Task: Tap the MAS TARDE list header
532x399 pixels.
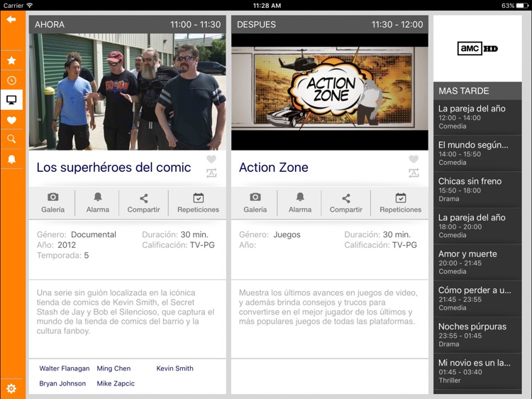Action: 477,91
